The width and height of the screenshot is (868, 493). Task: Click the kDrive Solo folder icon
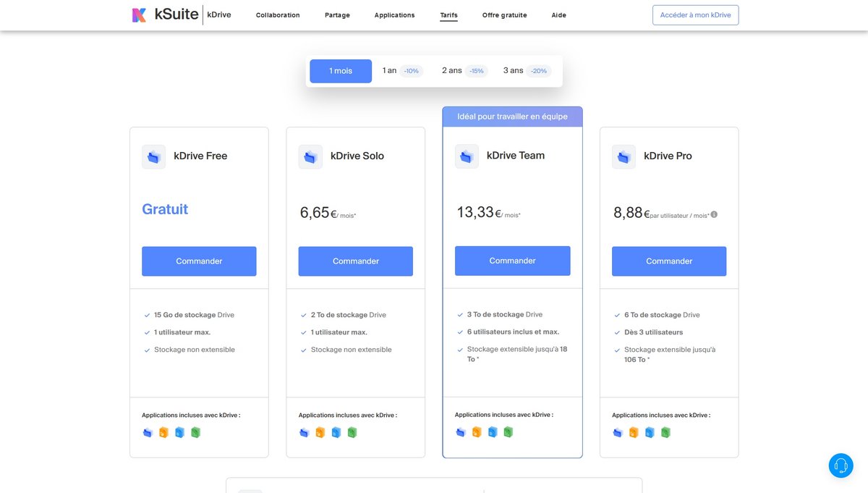[x=310, y=156]
